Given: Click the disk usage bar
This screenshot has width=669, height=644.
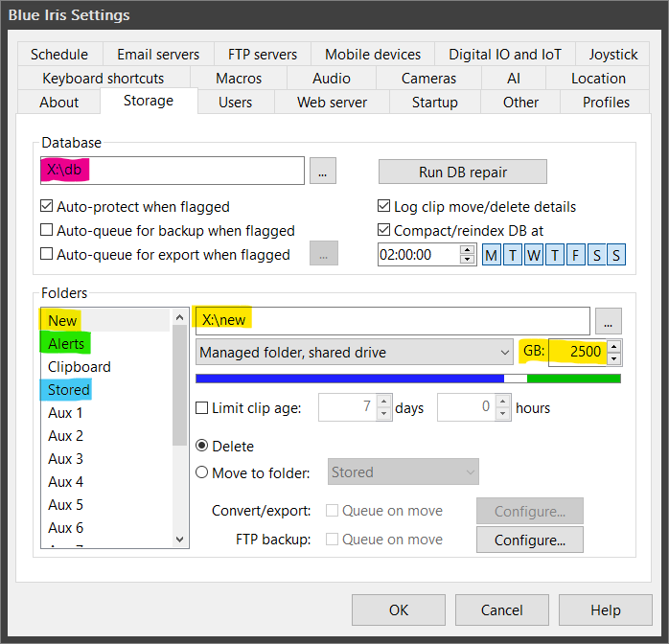Looking at the screenshot, I should [408, 379].
